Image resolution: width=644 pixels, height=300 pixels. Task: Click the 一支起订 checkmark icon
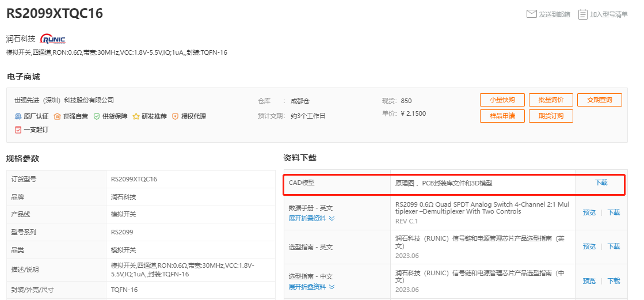point(18,130)
